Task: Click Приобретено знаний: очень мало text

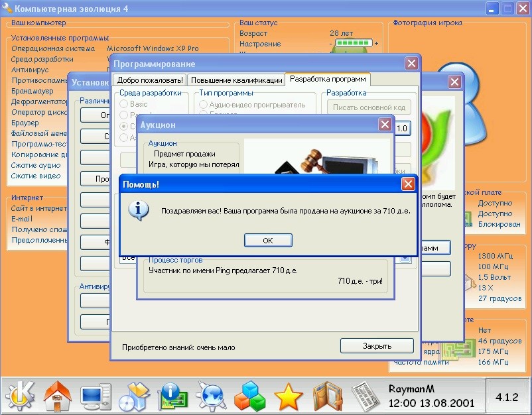Action: [178, 347]
